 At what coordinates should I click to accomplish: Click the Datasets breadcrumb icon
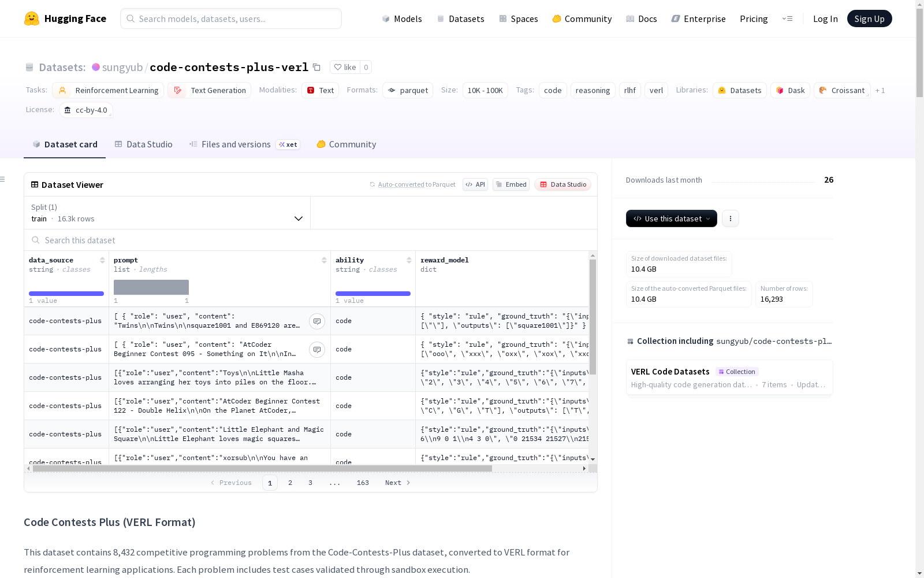29,67
